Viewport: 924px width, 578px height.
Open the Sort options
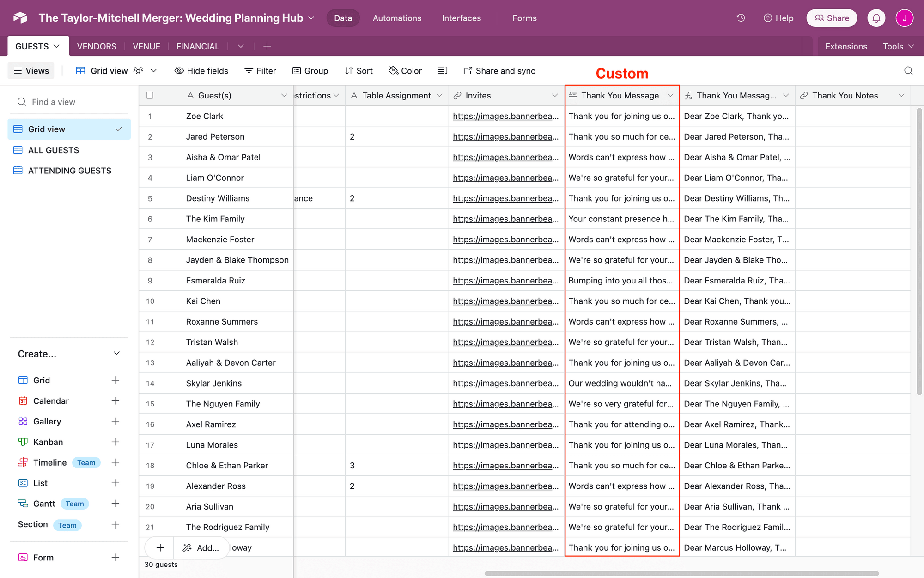[359, 71]
